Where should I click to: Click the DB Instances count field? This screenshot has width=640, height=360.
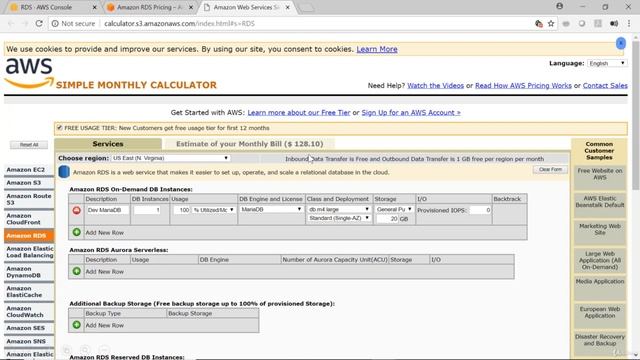147,210
